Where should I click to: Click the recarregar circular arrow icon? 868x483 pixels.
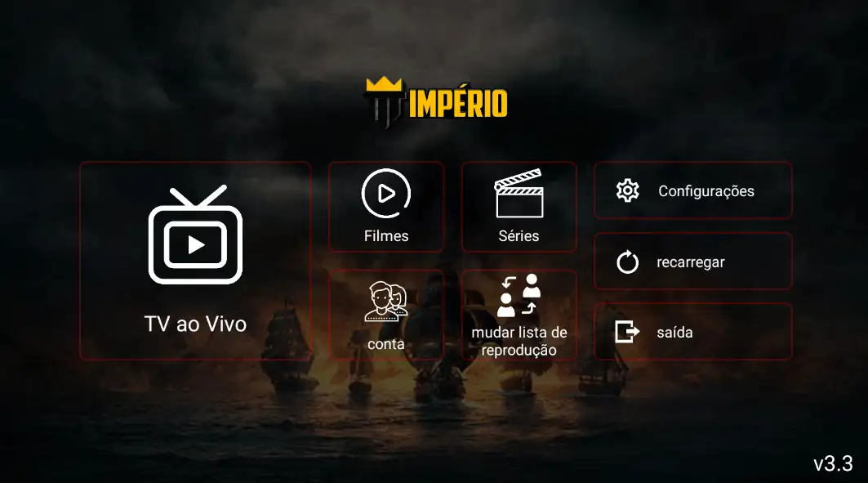click(x=627, y=262)
